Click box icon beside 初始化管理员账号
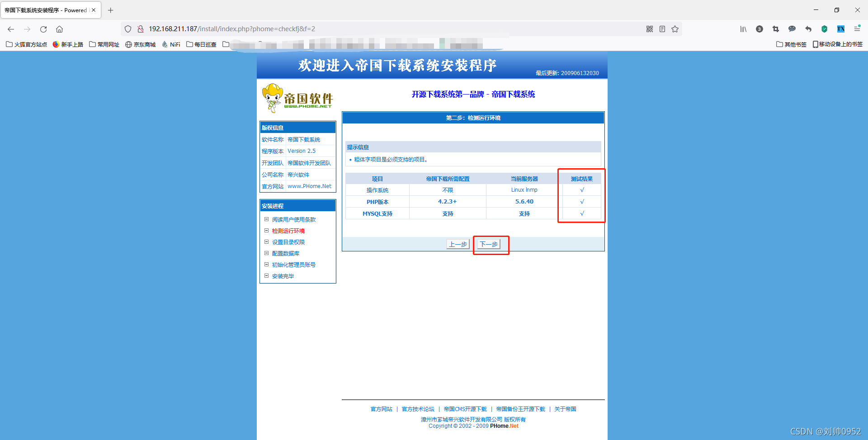This screenshot has width=868, height=440. point(267,265)
